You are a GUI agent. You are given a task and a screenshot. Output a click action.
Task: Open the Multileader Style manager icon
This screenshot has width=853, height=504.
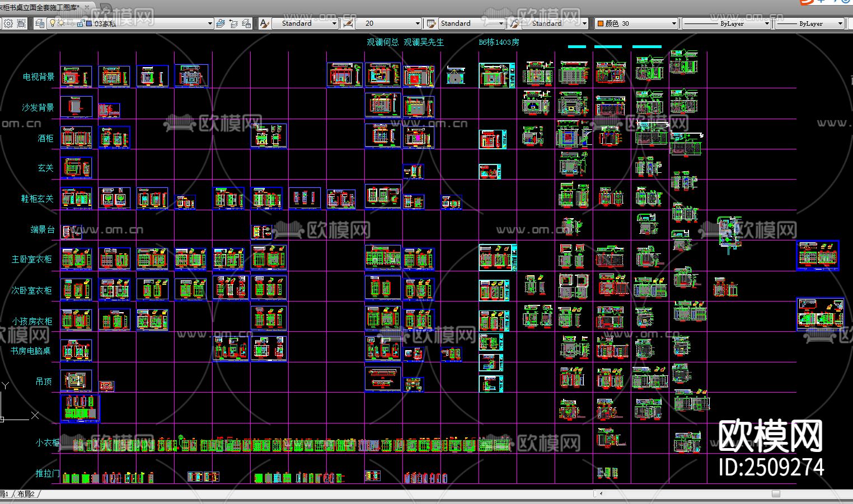pyautogui.click(x=515, y=23)
